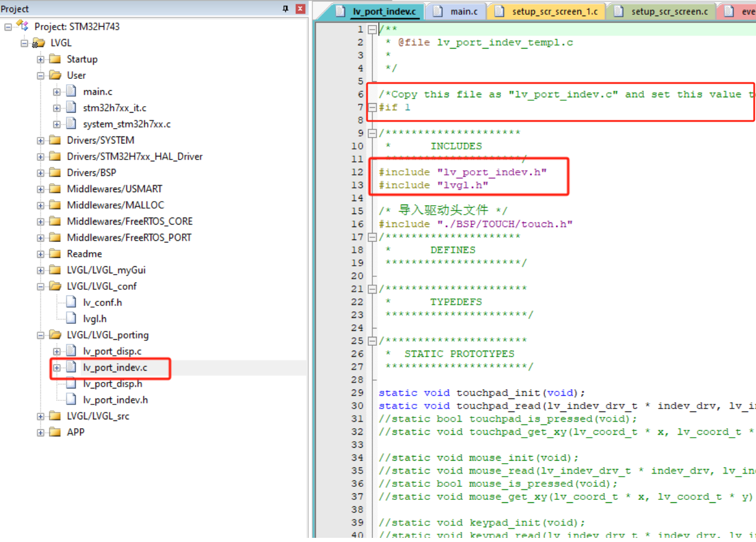
Task: Expand lv_port_indev.c dependencies
Action: 57,368
